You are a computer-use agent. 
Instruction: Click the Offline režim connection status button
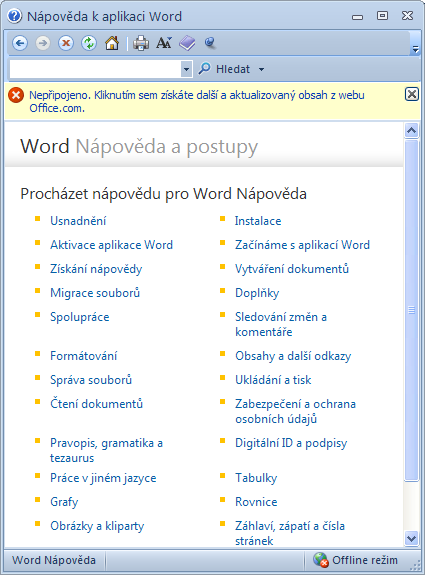click(x=355, y=560)
